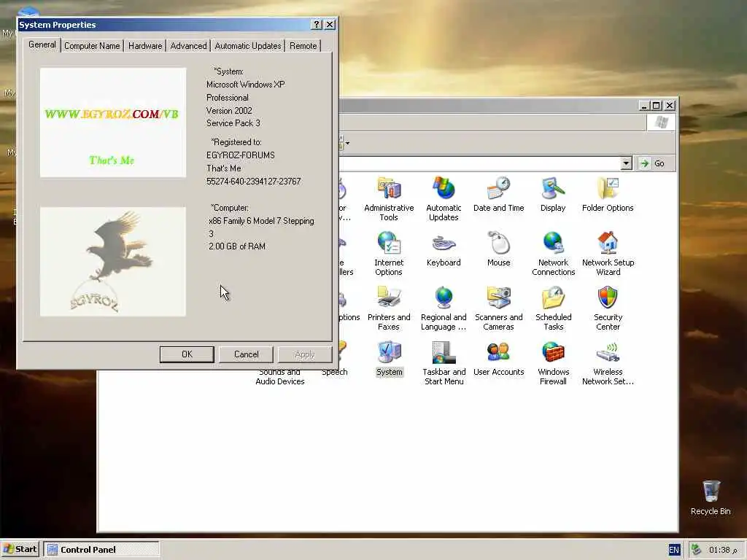Click the 'Microsoft Windows XP' text
The width and height of the screenshot is (747, 560).
pos(245,85)
